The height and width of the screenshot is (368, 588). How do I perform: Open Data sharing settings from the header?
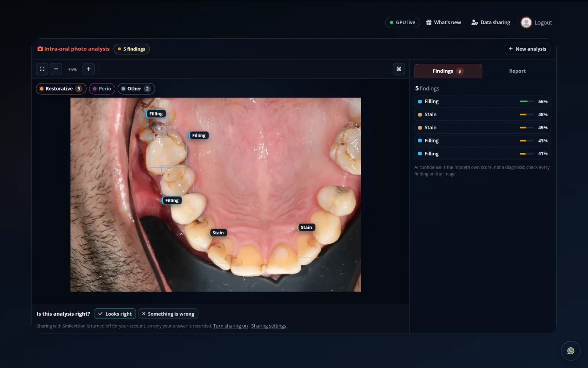(491, 22)
